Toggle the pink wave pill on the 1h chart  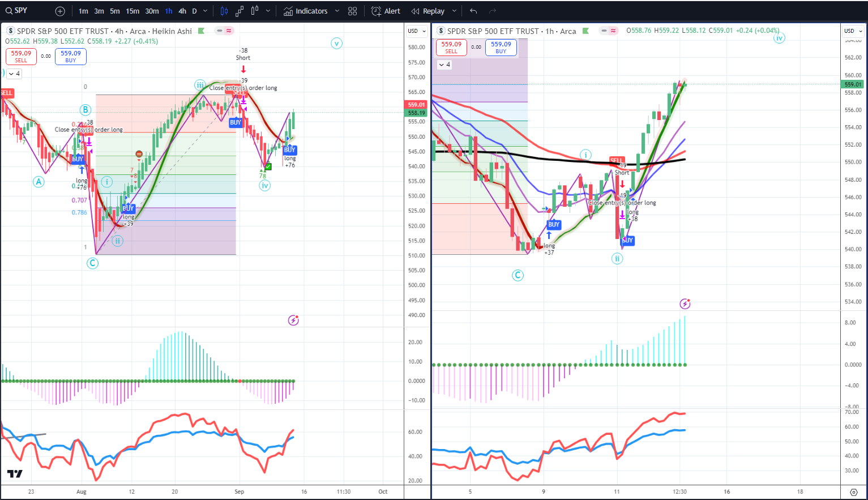pos(613,31)
